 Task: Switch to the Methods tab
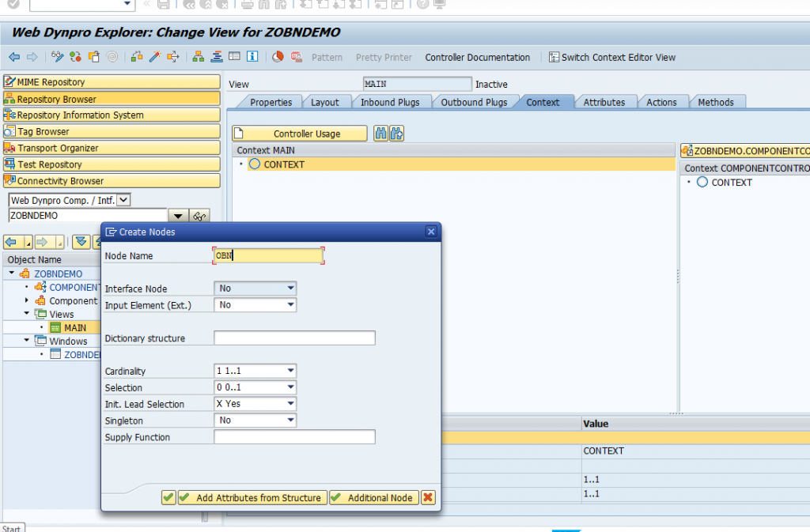715,102
